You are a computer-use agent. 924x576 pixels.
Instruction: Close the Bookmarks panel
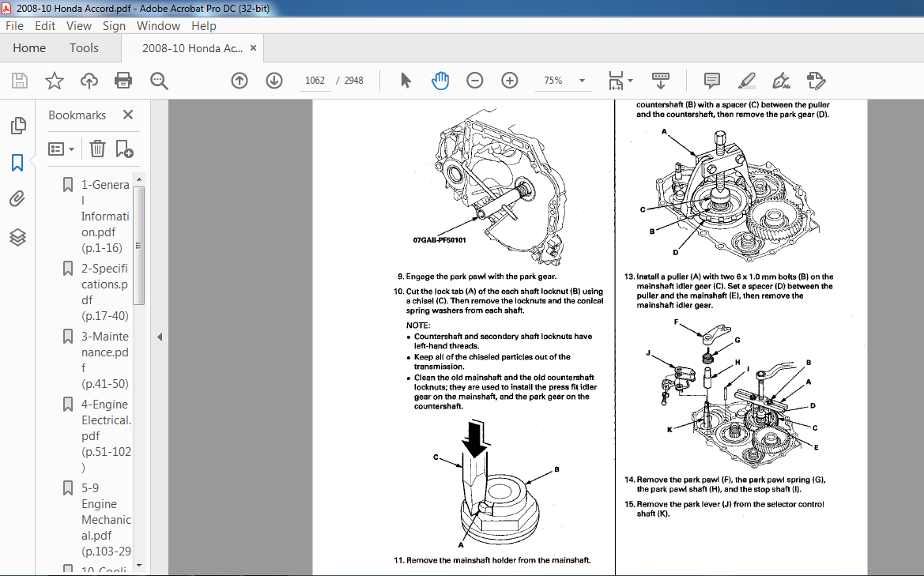click(x=128, y=115)
